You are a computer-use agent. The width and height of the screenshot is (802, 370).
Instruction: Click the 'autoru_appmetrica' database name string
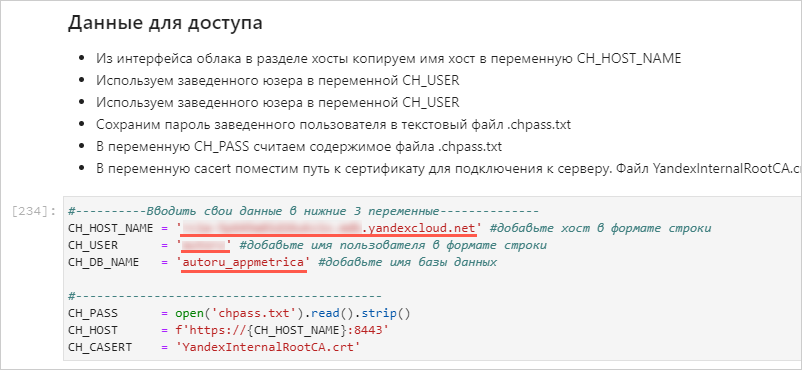243,263
